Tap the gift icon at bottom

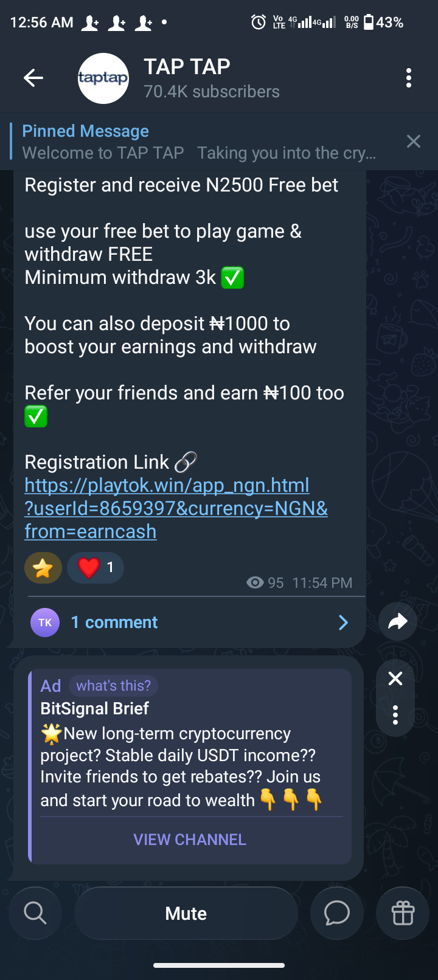click(x=403, y=913)
